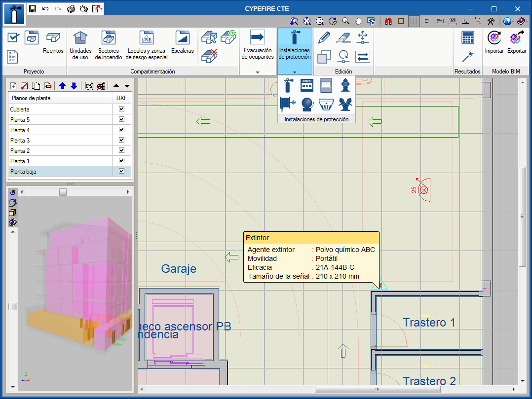Select the eraser delete tool
The image size is (532, 399).
tap(343, 37)
